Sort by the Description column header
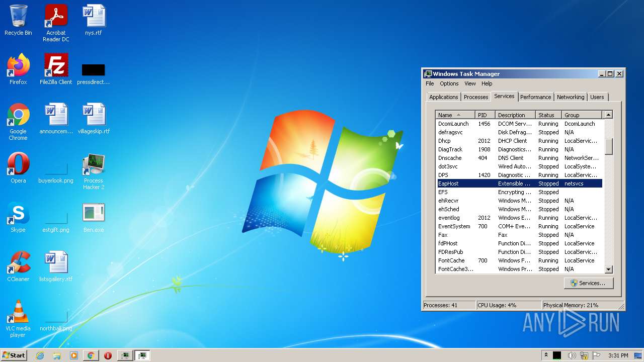The height and width of the screenshot is (362, 644). pos(515,115)
